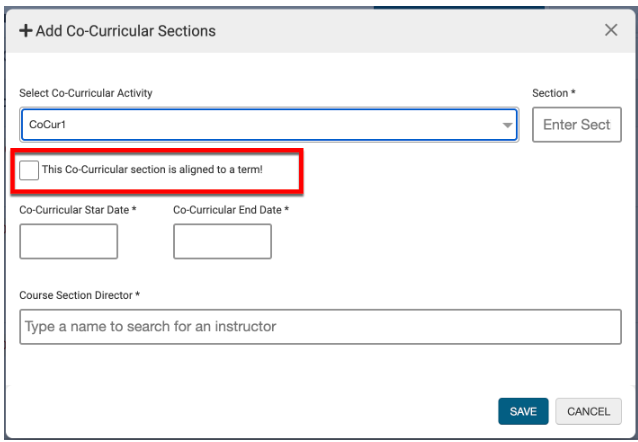This screenshot has height=442, width=638.
Task: Click the Co-Curricular End Date field
Action: 222,241
